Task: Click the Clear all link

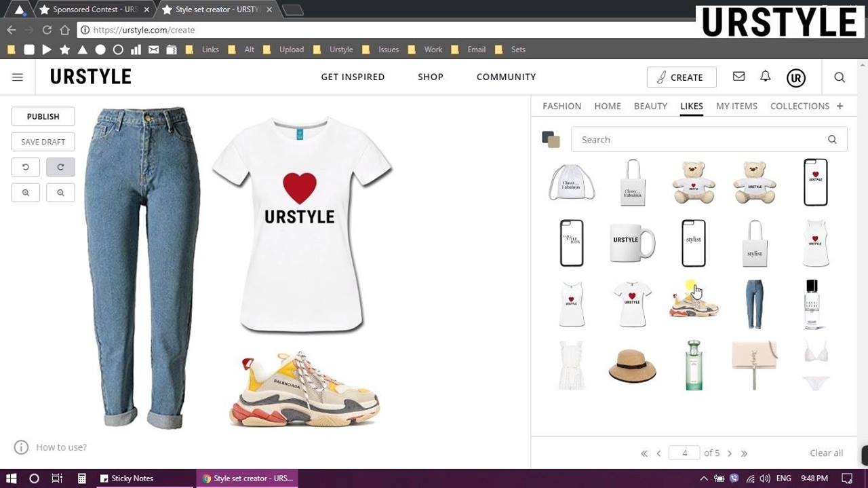Action: click(826, 453)
